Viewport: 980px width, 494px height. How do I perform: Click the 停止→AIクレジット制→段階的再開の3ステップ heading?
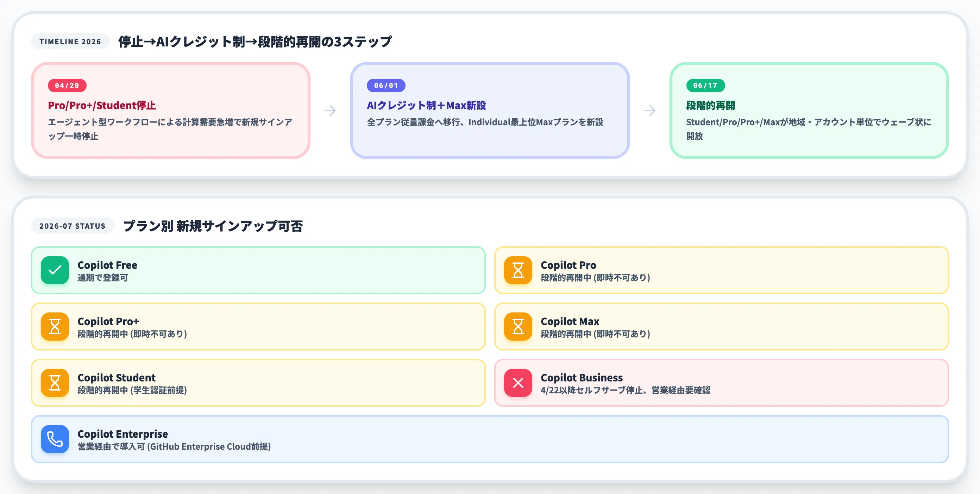pyautogui.click(x=255, y=42)
